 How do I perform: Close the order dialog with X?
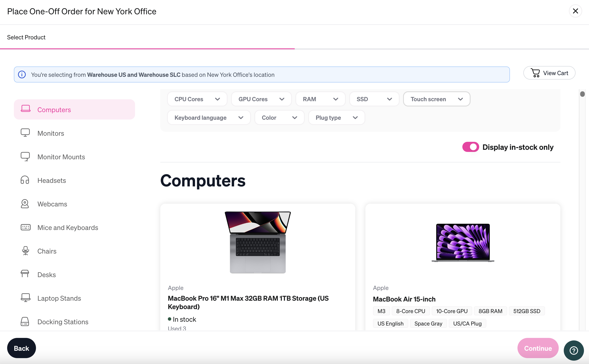click(575, 11)
